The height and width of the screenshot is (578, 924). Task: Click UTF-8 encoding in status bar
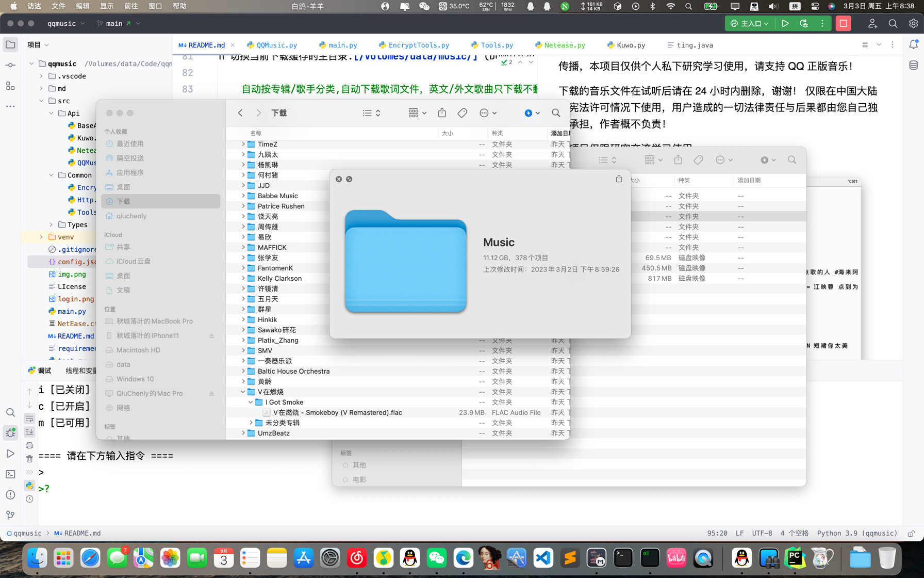click(x=762, y=533)
